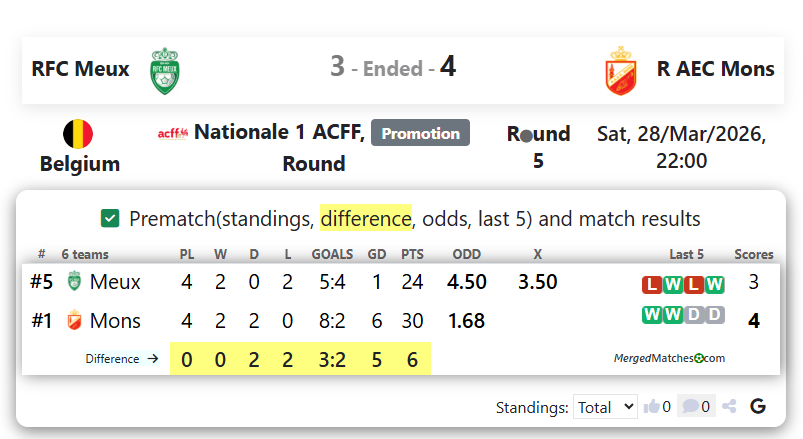803x439 pixels.
Task: Open the comments bubble icon
Action: [688, 406]
